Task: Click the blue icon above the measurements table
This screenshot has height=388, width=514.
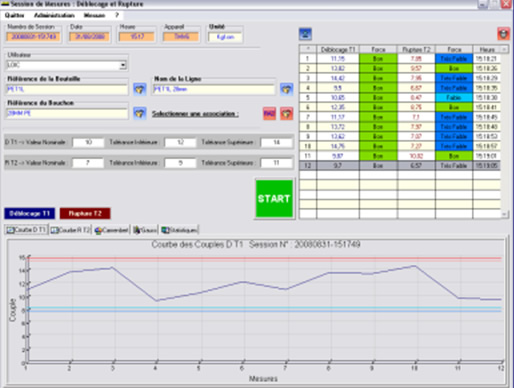Action: 305,34
